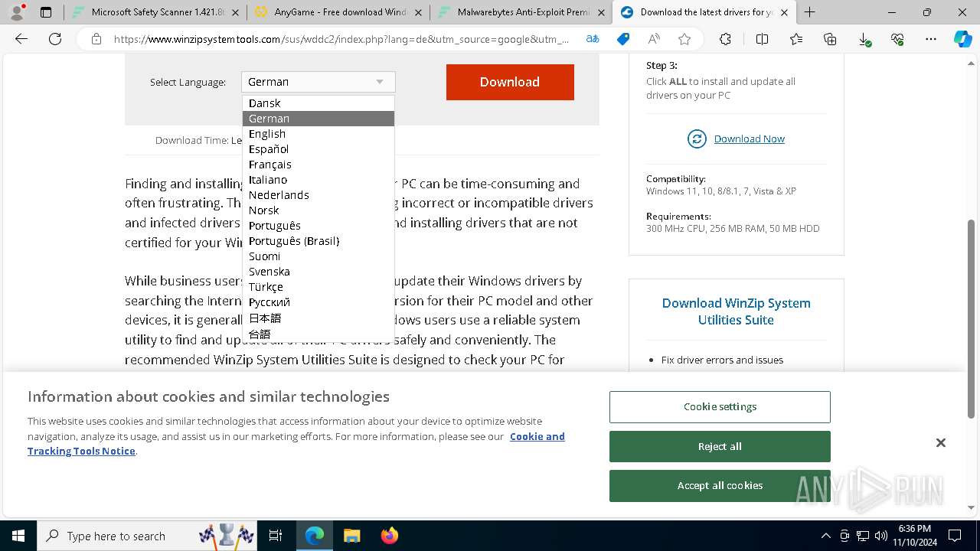980x551 pixels.
Task: Add this page to favorites
Action: pos(684,39)
